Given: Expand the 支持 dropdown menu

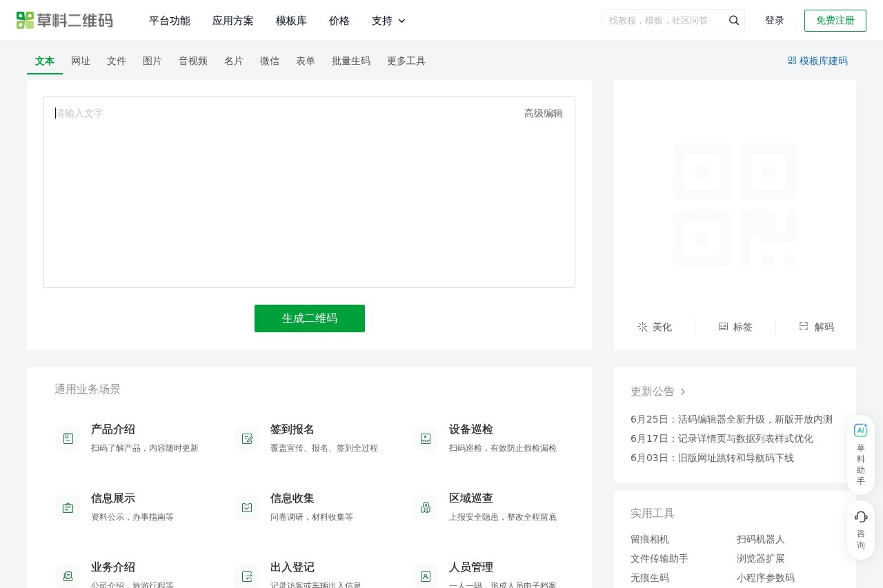Looking at the screenshot, I should [x=388, y=21].
